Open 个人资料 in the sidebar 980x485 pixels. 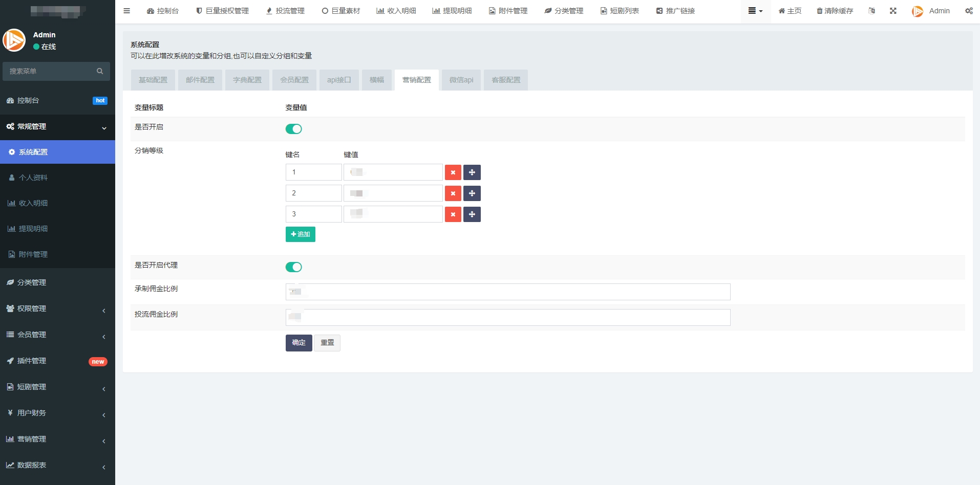pos(57,178)
